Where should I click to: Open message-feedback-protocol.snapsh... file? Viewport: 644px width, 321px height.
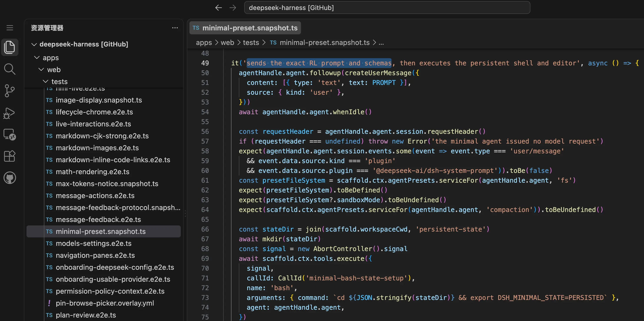103,208
